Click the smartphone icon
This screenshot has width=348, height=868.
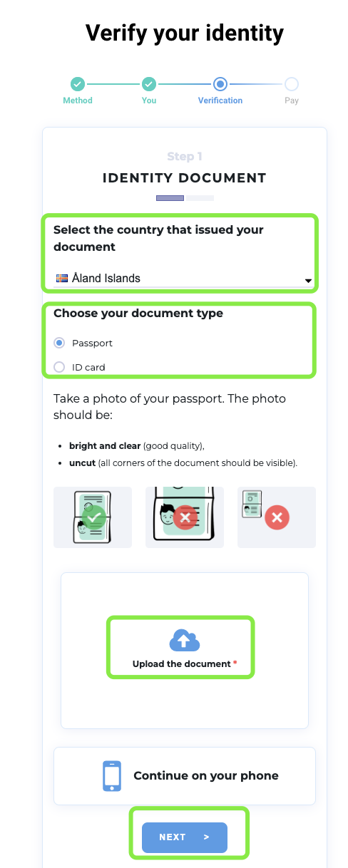112,776
